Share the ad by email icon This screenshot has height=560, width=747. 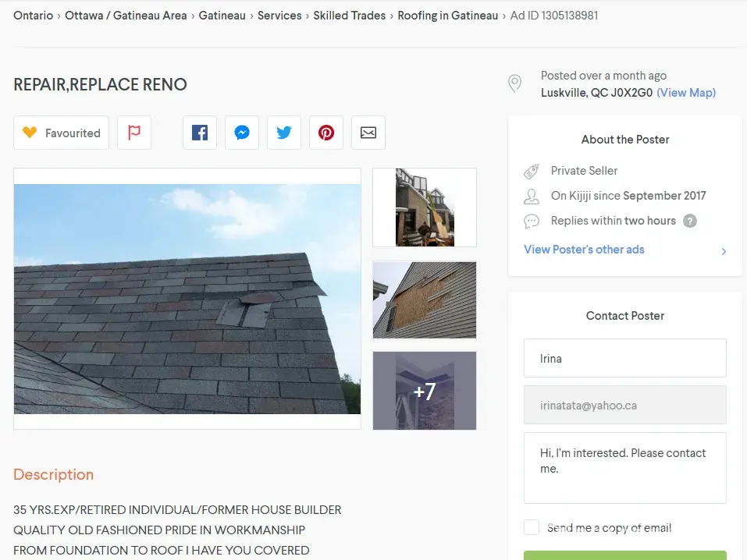[368, 133]
